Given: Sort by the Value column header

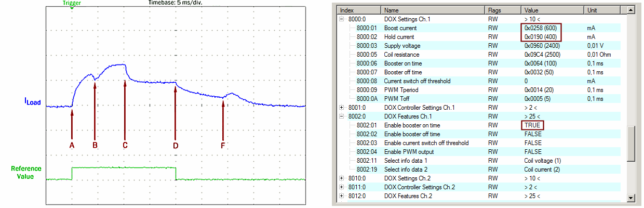Looking at the screenshot, I should [553, 10].
